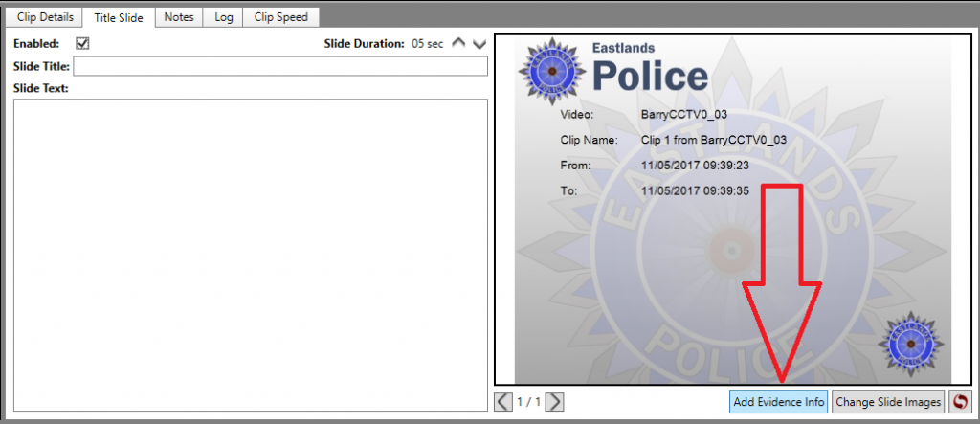Viewport: 980px width, 424px height.
Task: Select the From time 11/05/2017 09:39:23
Action: (x=695, y=166)
